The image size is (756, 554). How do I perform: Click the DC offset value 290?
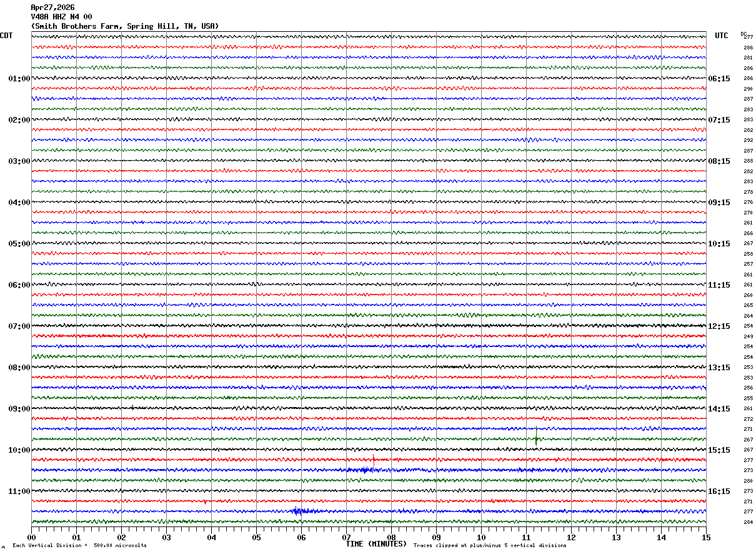pyautogui.click(x=748, y=89)
